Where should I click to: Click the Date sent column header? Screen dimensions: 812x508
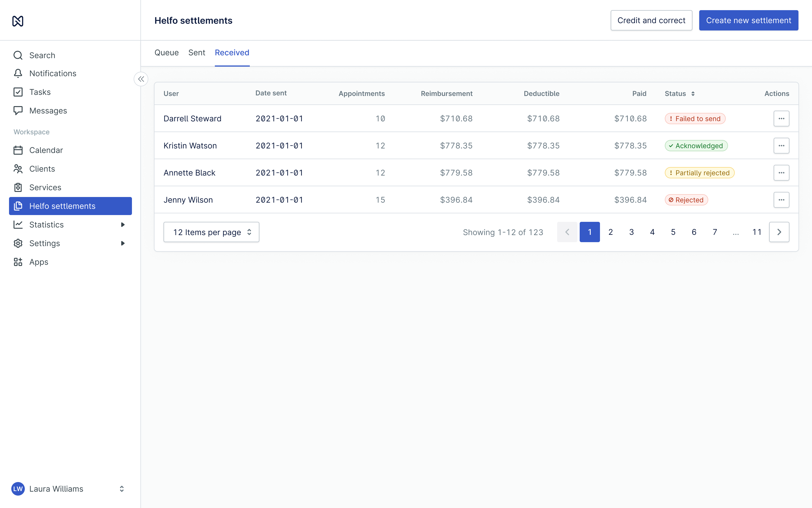[x=271, y=93]
